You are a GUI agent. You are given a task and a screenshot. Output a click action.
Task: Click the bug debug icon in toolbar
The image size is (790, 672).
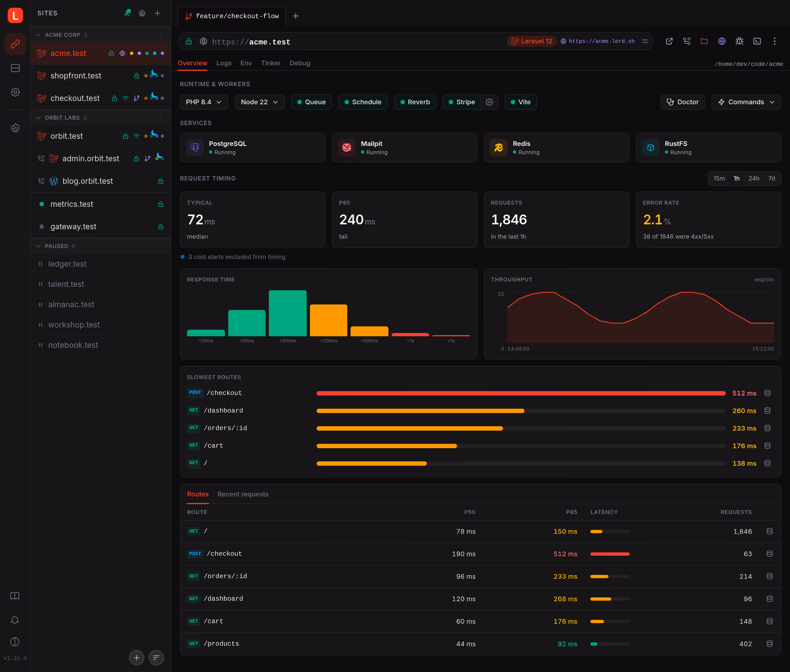739,41
